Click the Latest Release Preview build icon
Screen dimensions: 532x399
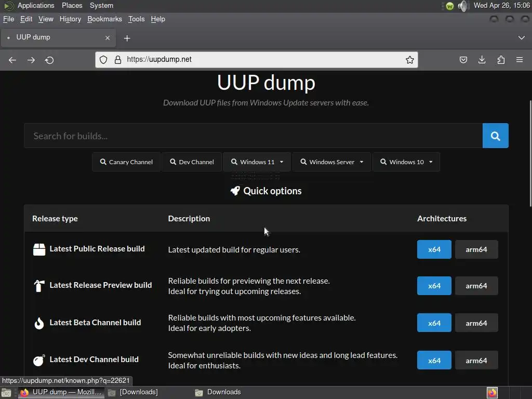39,286
